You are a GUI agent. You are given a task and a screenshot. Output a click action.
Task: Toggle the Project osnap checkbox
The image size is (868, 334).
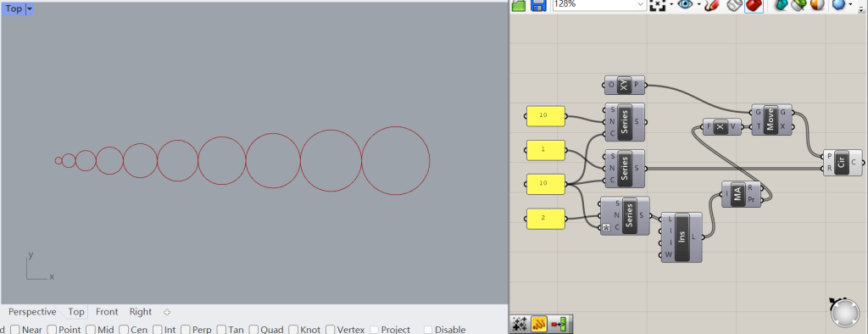(374, 330)
